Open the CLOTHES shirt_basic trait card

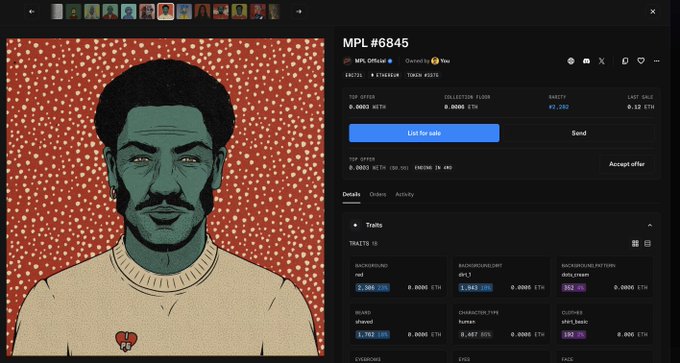pos(605,324)
